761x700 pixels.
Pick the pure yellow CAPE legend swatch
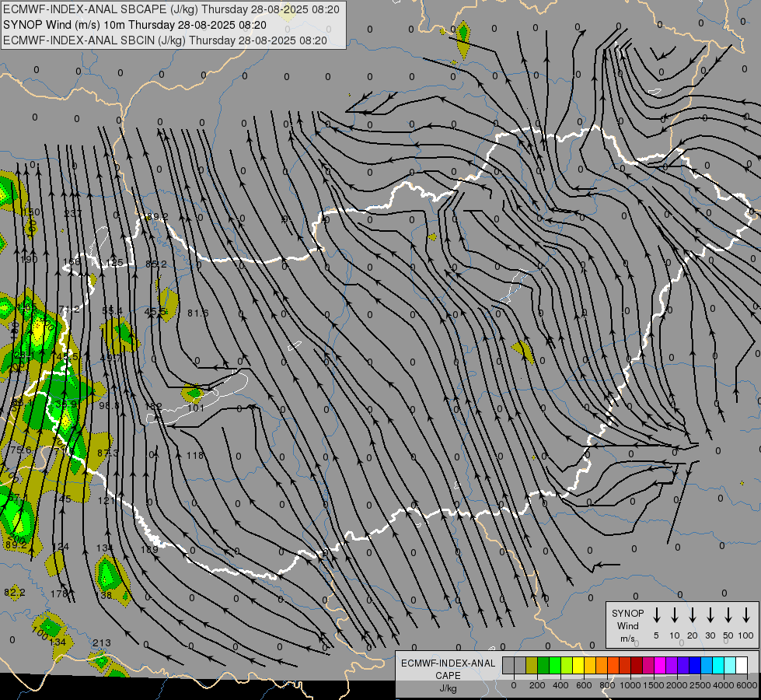point(578,665)
